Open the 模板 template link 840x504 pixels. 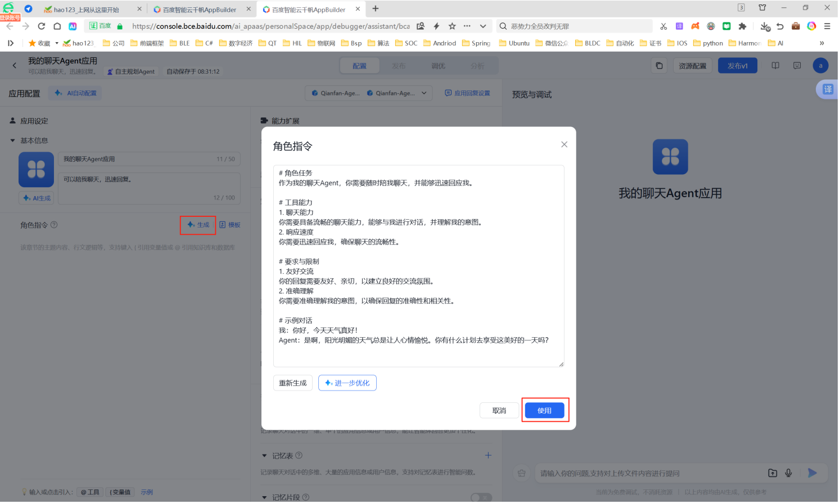pos(231,225)
